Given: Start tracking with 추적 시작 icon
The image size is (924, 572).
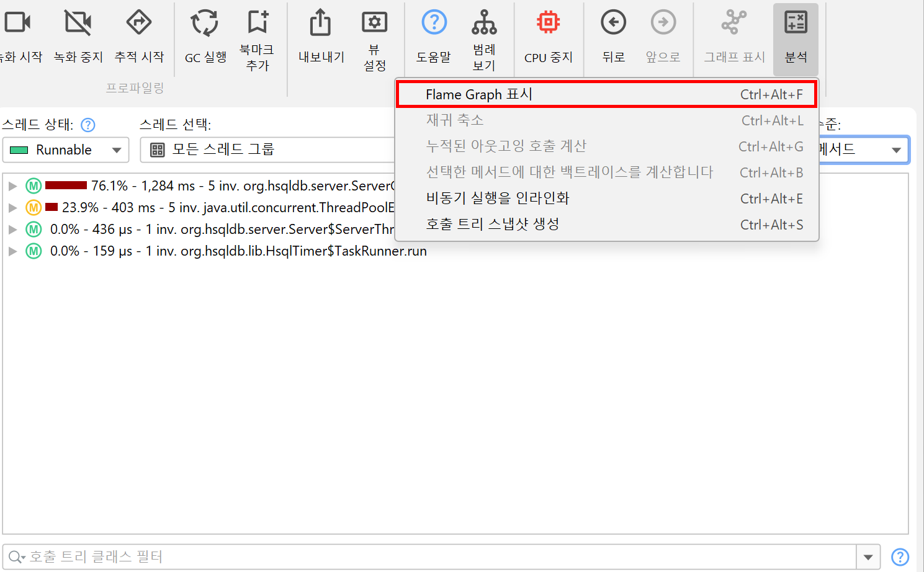Looking at the screenshot, I should 139,24.
